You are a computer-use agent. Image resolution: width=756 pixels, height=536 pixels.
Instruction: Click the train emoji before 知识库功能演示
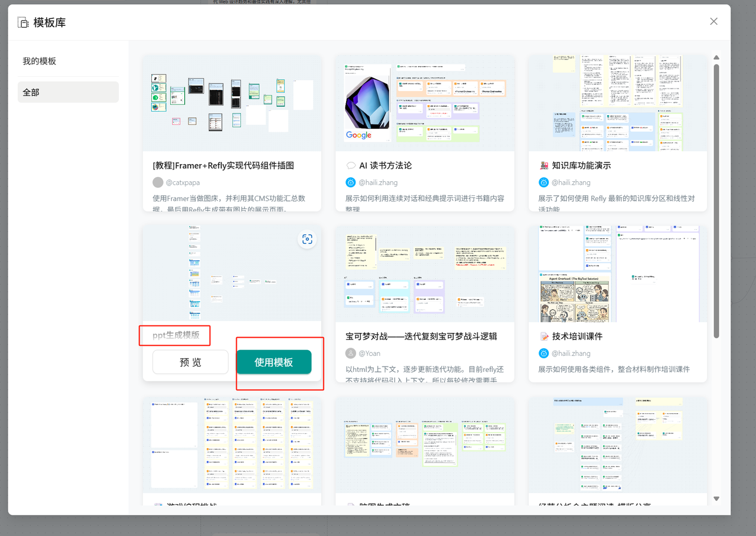(x=544, y=166)
